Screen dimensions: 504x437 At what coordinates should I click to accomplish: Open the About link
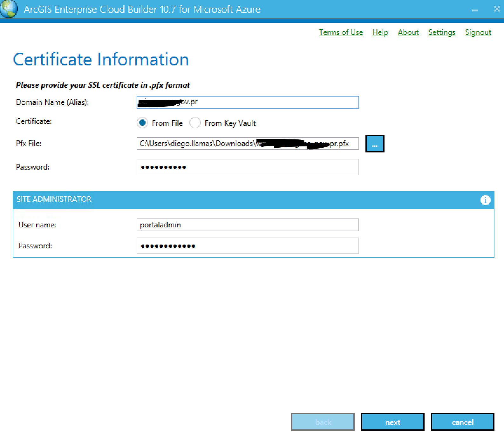point(408,32)
